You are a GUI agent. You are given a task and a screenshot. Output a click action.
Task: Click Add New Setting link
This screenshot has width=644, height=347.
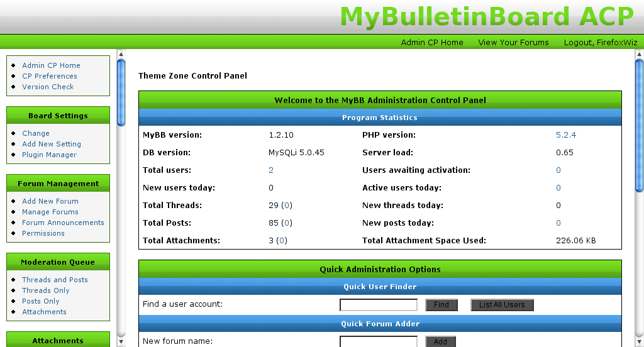tap(52, 144)
